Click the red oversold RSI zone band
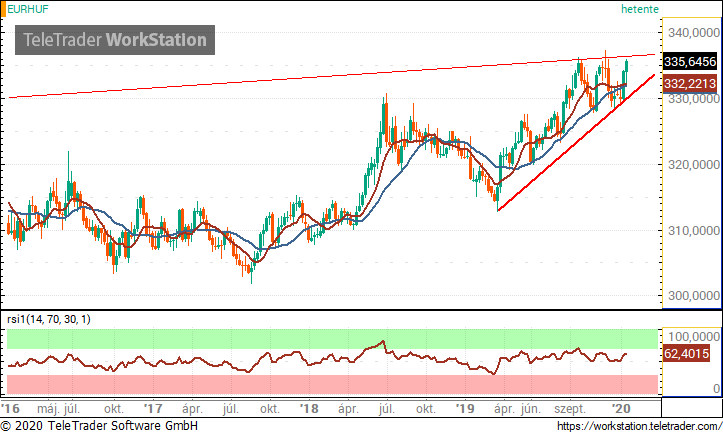The image size is (723, 435). point(332,384)
